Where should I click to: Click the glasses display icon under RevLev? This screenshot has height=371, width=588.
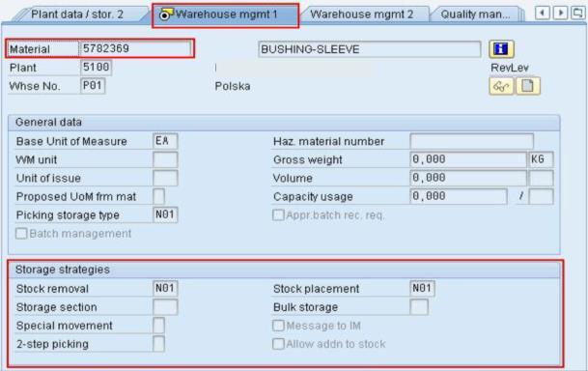point(501,86)
